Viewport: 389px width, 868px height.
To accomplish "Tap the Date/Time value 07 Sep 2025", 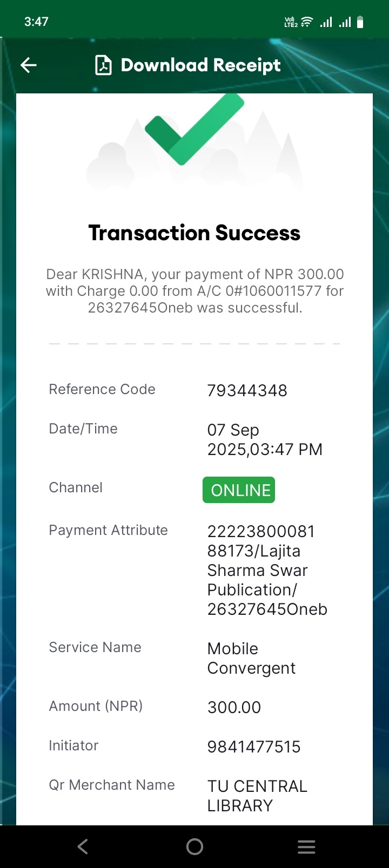I will [x=265, y=439].
